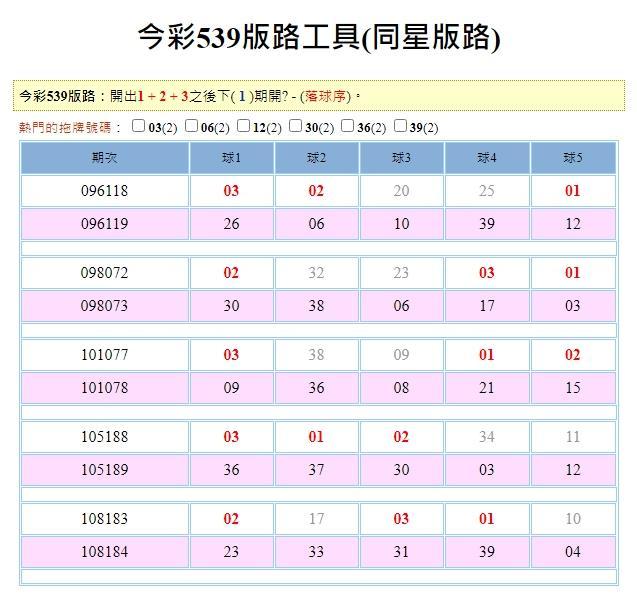Select draw number 098073
The width and height of the screenshot is (637, 596).
(104, 306)
